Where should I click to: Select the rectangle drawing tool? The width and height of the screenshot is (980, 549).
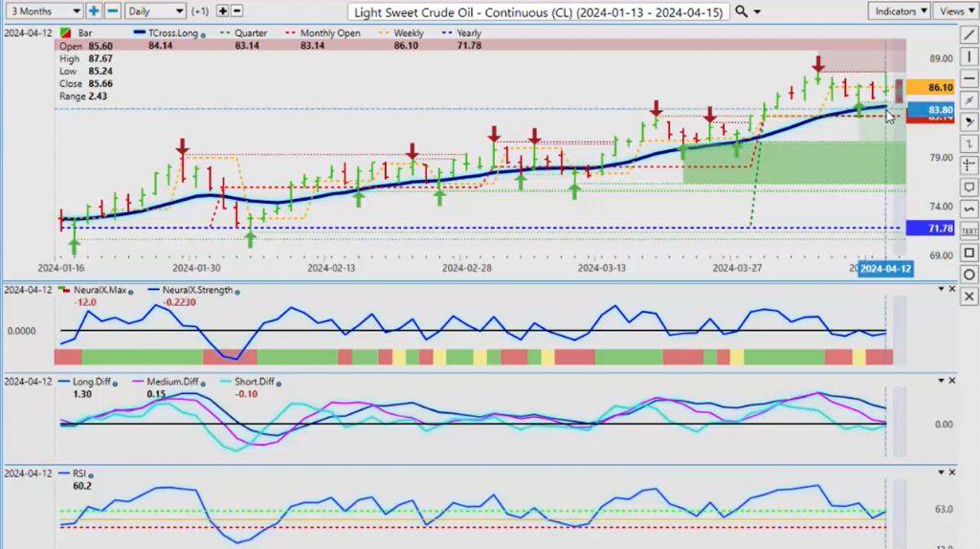coord(969,253)
